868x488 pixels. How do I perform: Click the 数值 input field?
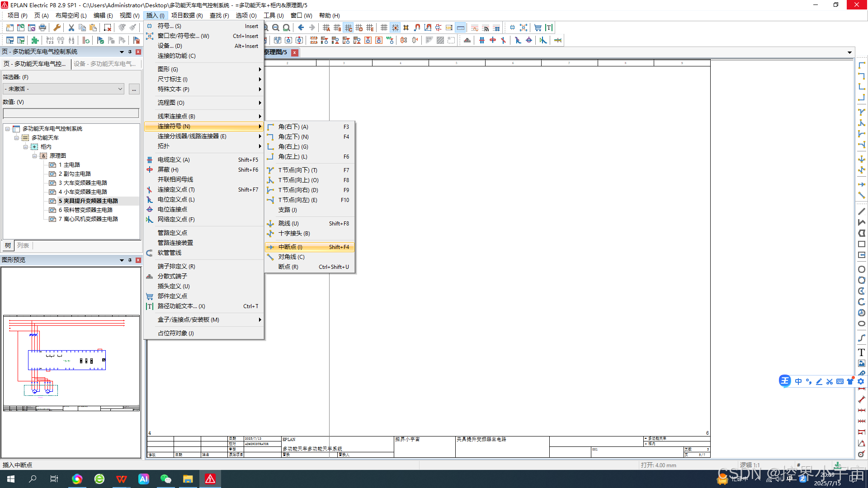point(71,113)
